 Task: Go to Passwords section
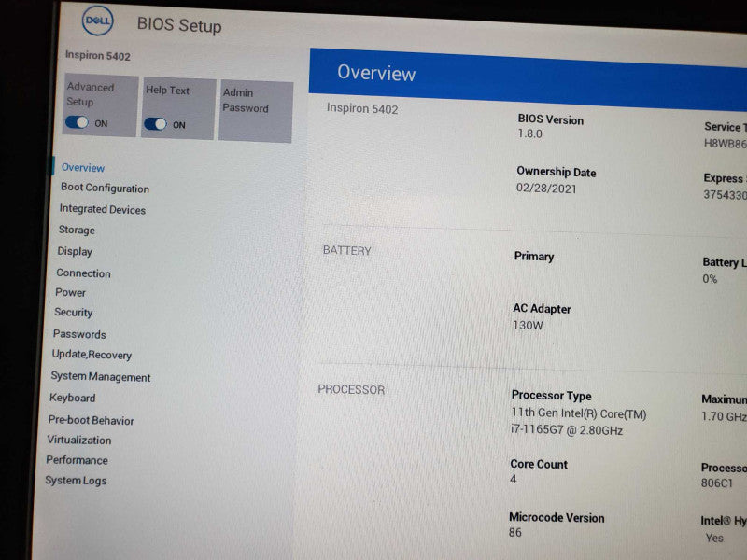79,334
